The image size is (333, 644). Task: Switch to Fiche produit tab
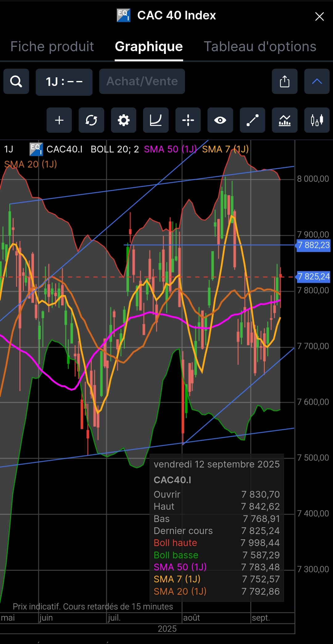tap(52, 47)
